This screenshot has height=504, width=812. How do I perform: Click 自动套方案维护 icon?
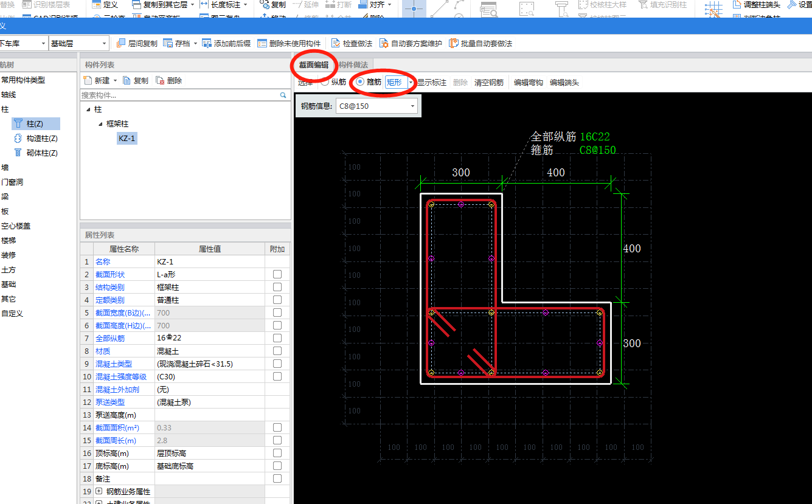click(384, 43)
